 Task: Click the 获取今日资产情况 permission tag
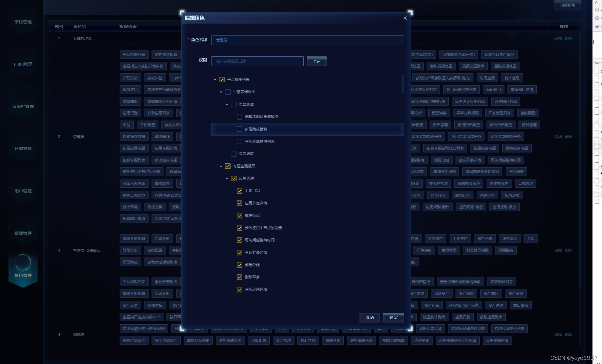499,55
